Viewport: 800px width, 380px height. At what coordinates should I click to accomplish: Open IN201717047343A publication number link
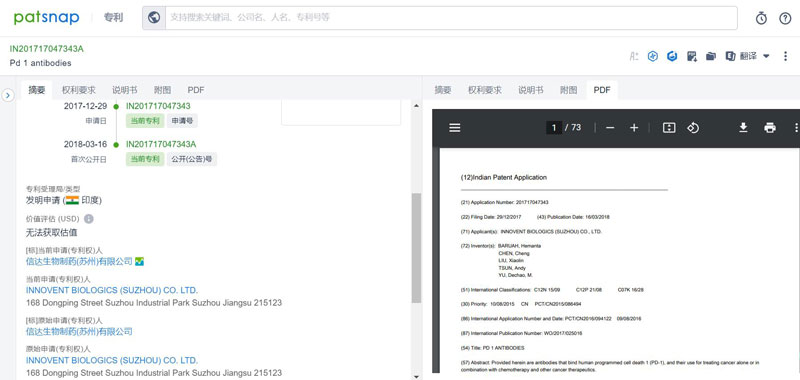(161, 144)
